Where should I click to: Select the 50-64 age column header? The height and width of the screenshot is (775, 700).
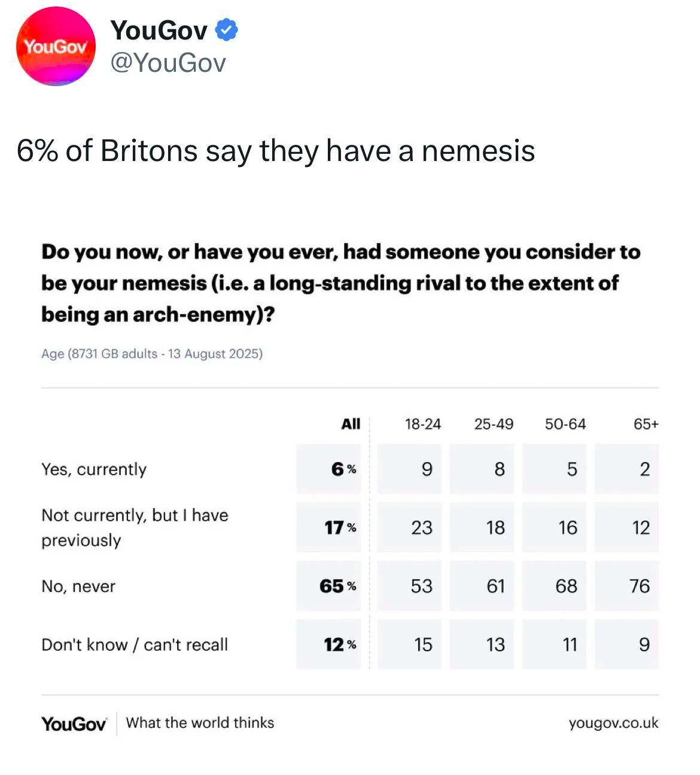pos(565,424)
